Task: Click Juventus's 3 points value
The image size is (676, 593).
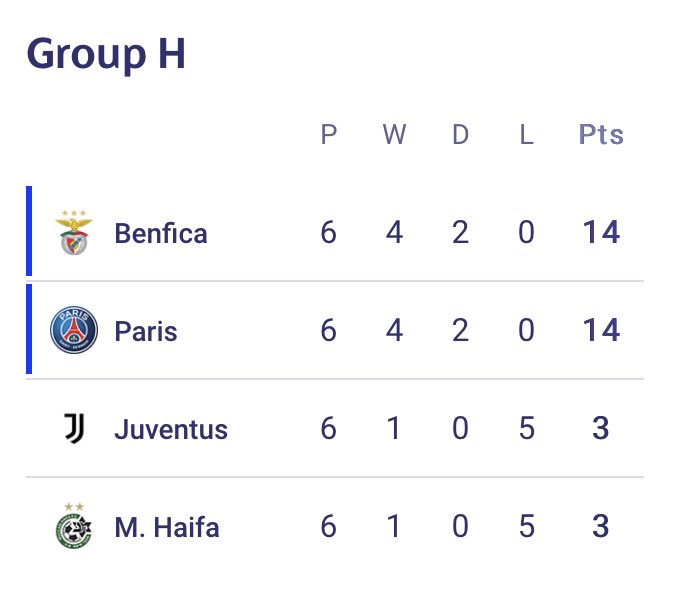Action: [601, 429]
